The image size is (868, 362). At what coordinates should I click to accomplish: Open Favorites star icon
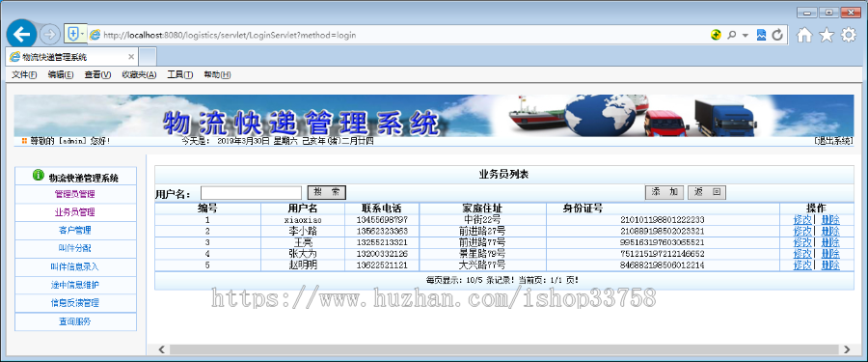[827, 36]
